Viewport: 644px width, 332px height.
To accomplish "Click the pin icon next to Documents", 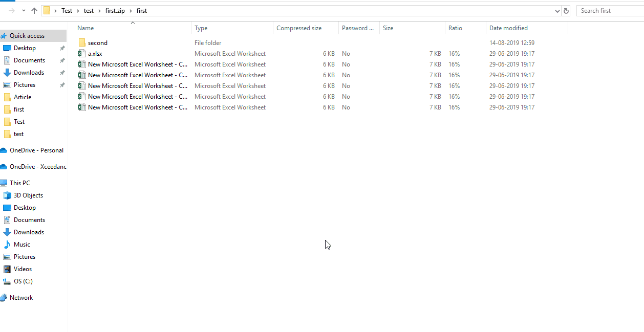I will pos(62,60).
